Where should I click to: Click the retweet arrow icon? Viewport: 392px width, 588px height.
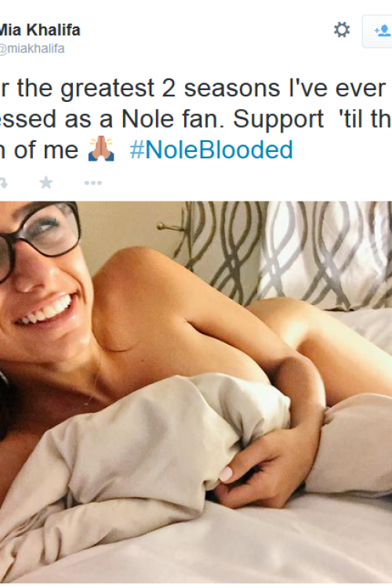point(3,183)
